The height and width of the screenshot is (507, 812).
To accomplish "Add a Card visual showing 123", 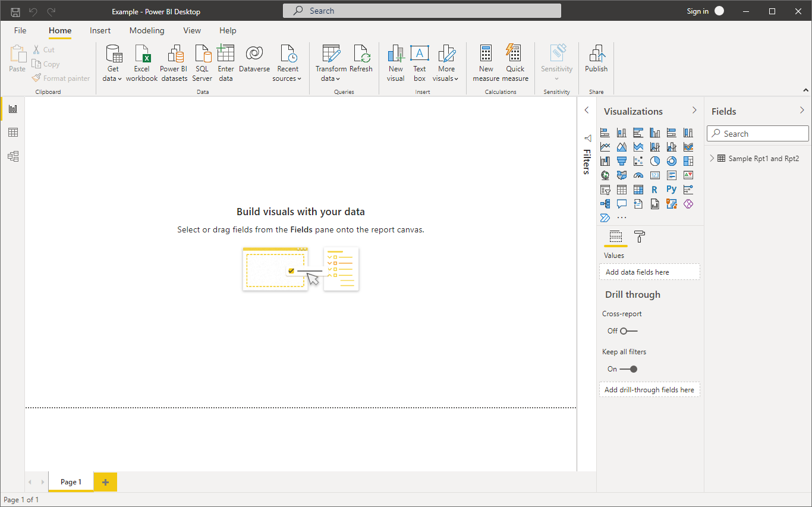I will (x=655, y=175).
